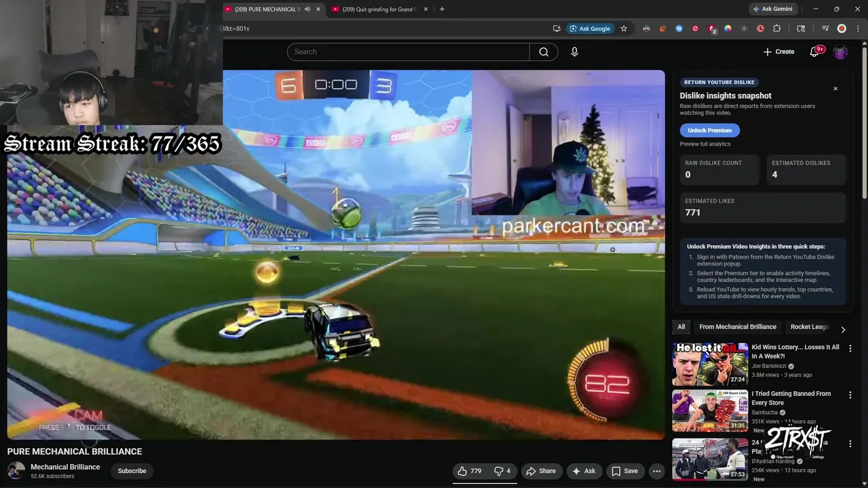Click the sun brightness extension icon

tap(744, 28)
